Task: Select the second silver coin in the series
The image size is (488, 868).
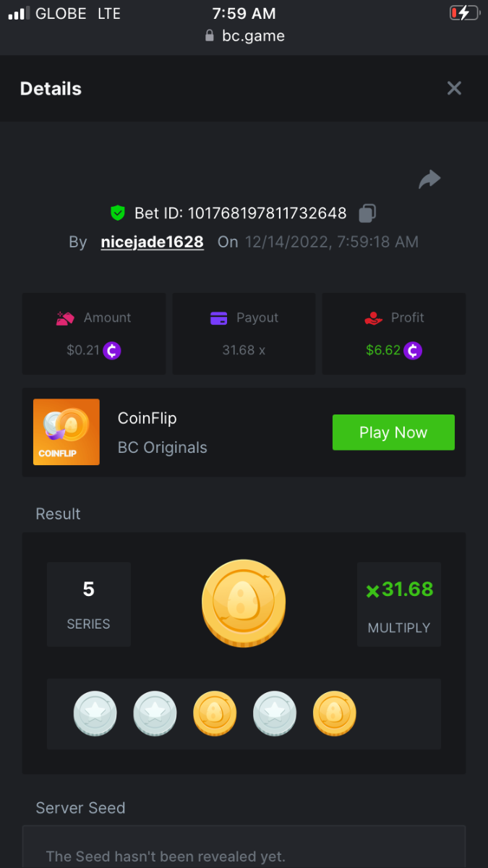Action: pos(155,713)
